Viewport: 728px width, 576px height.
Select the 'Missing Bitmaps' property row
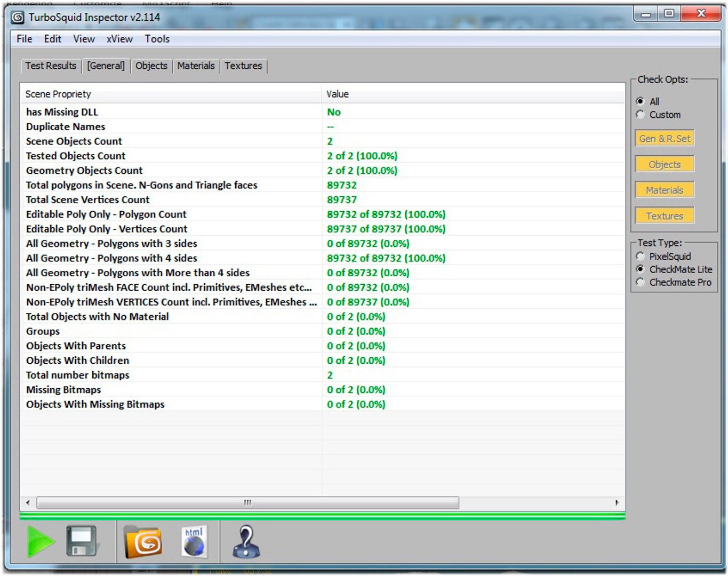pos(323,390)
